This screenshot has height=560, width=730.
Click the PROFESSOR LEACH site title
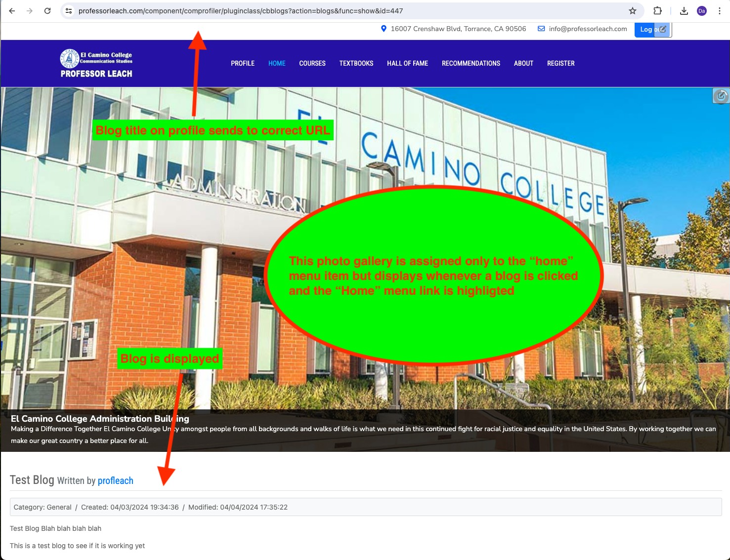96,74
